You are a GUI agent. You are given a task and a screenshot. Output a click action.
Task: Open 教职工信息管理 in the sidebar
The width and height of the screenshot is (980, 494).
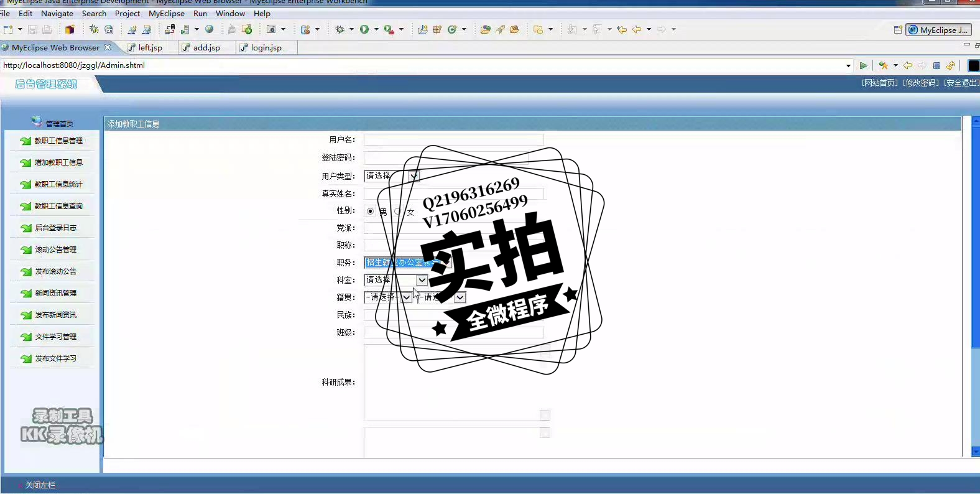pyautogui.click(x=58, y=141)
